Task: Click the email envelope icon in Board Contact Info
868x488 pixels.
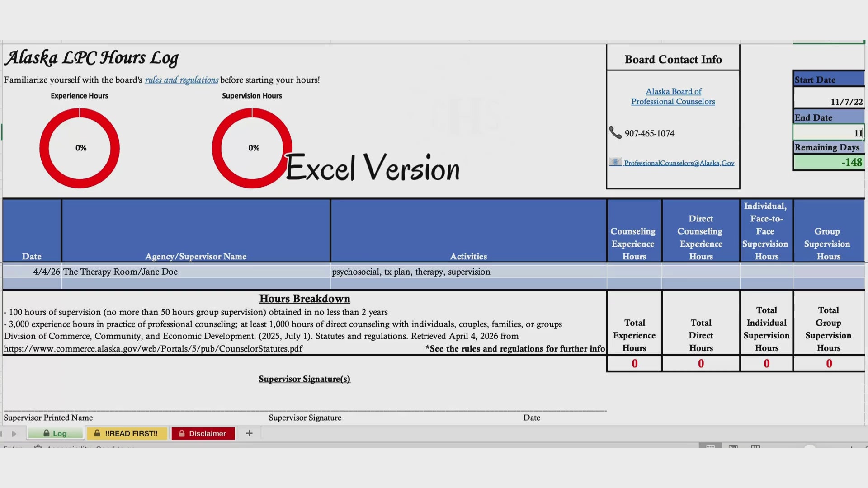Action: pyautogui.click(x=615, y=162)
